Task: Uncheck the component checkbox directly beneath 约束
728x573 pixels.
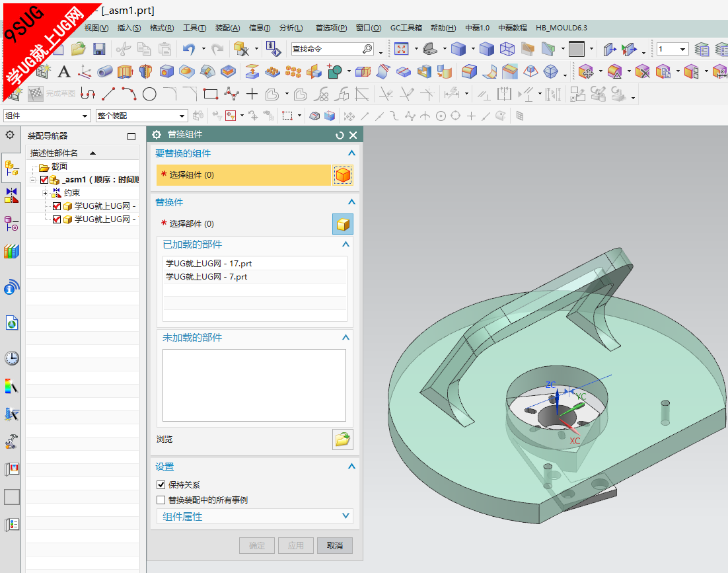Action: coord(57,206)
